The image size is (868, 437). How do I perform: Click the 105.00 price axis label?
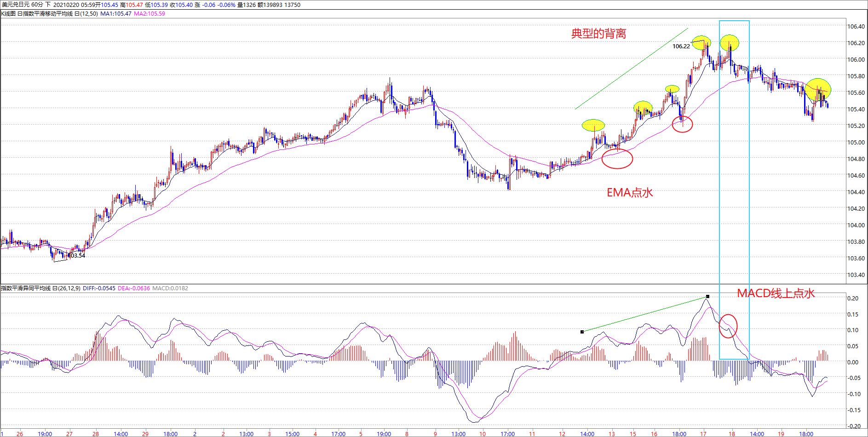pos(856,142)
